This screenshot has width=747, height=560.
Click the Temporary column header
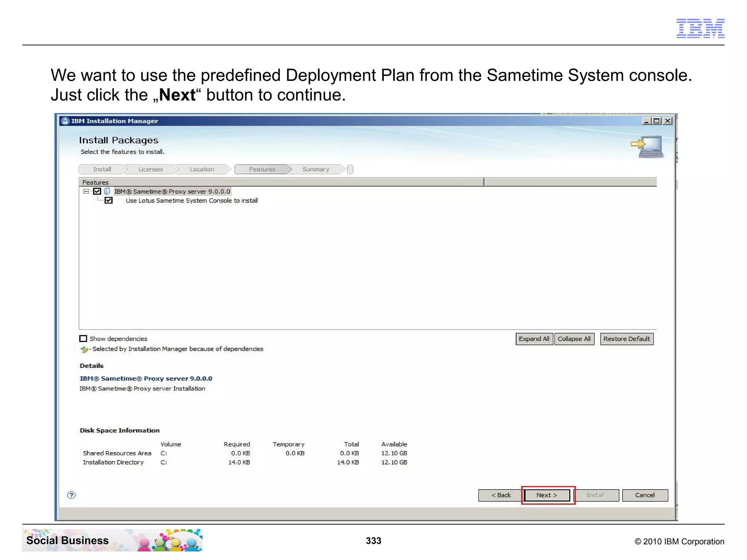[289, 444]
